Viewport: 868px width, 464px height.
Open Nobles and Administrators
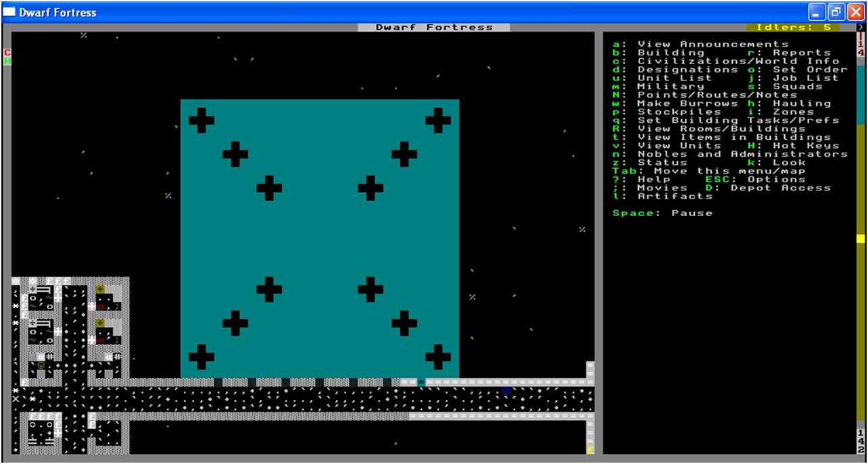click(729, 154)
